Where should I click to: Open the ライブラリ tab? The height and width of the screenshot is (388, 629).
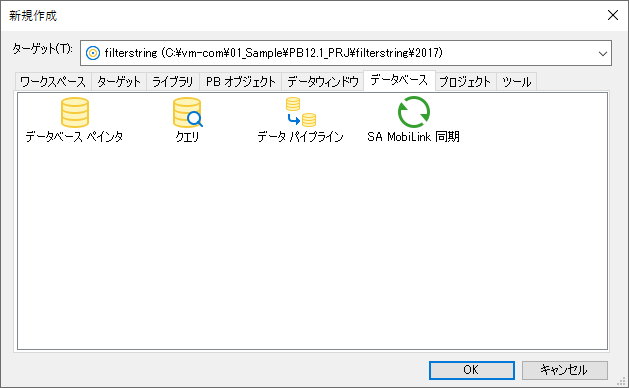[x=173, y=82]
